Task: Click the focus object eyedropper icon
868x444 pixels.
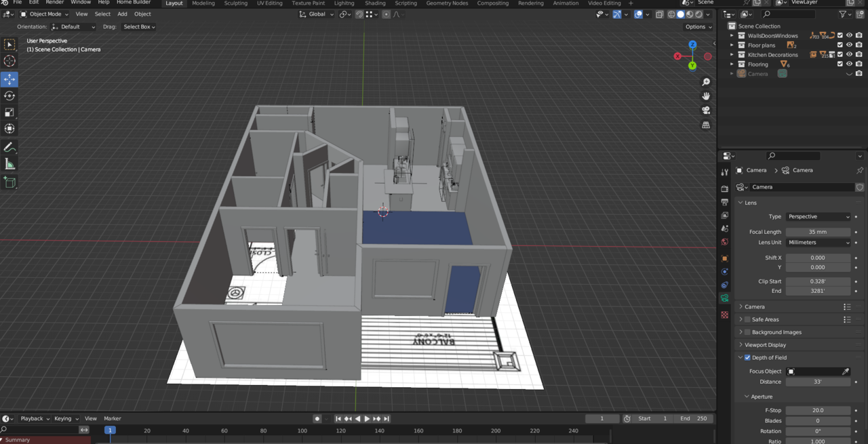Action: 846,371
